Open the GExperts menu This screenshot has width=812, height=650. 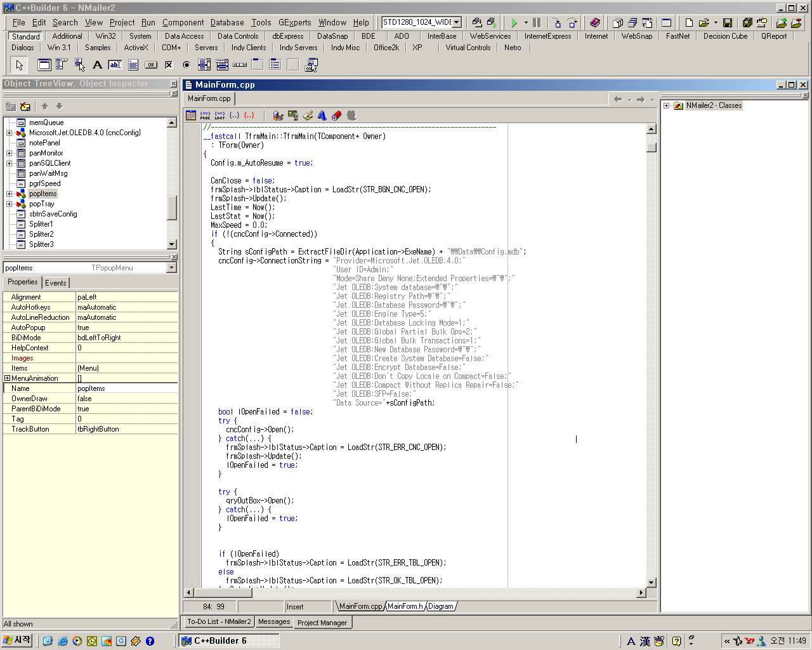[x=294, y=22]
